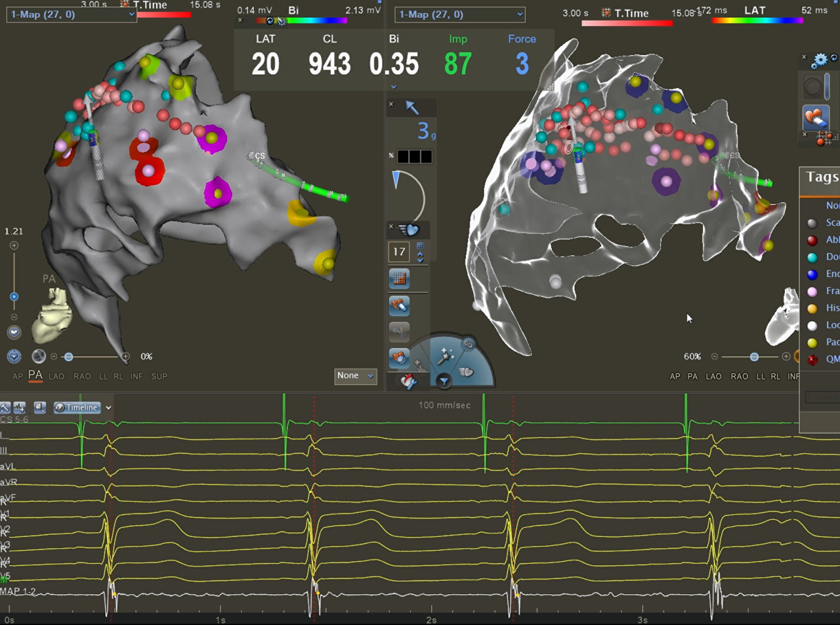The height and width of the screenshot is (625, 840).
Task: Click minus on left map transparency slider
Action: tap(54, 356)
